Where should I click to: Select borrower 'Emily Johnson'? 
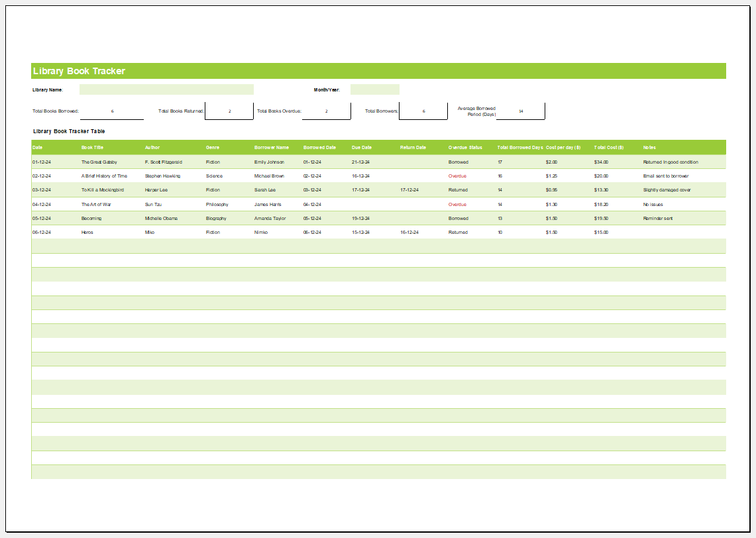click(269, 162)
